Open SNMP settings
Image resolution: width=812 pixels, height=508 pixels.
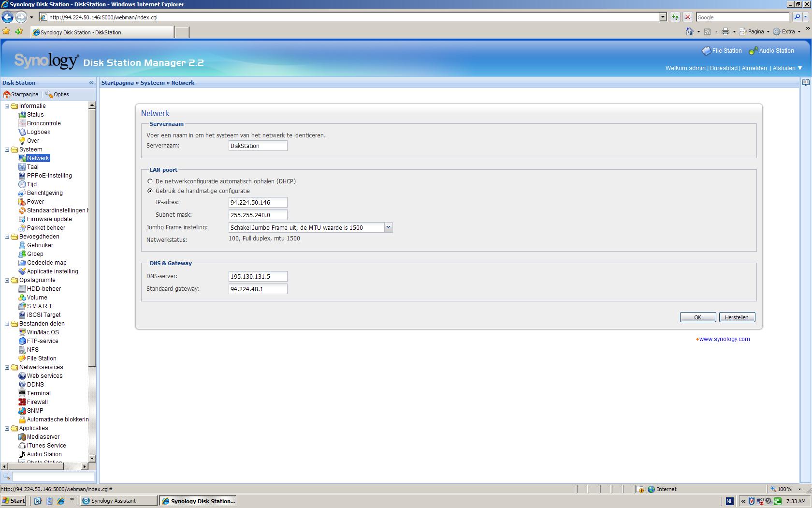[35, 411]
